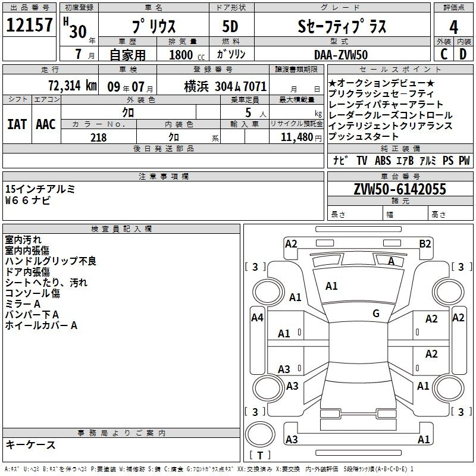The width and height of the screenshot is (476, 476).
Task: Click the 事務局よりご案内 header
Action: [x=121, y=433]
